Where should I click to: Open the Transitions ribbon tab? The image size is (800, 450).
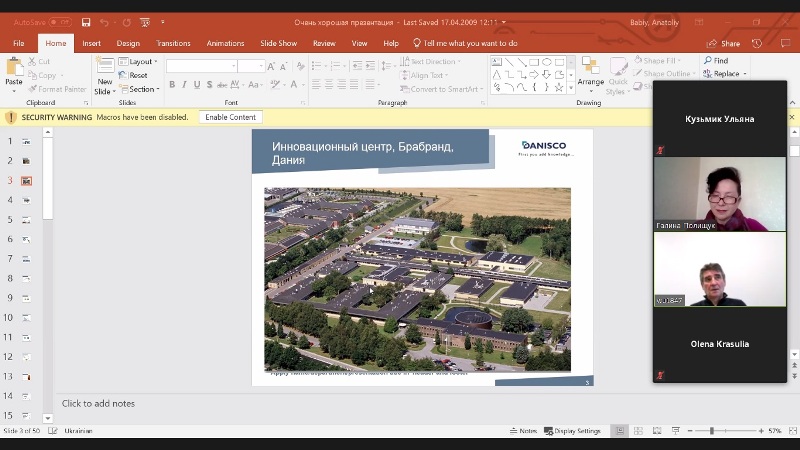pyautogui.click(x=173, y=43)
